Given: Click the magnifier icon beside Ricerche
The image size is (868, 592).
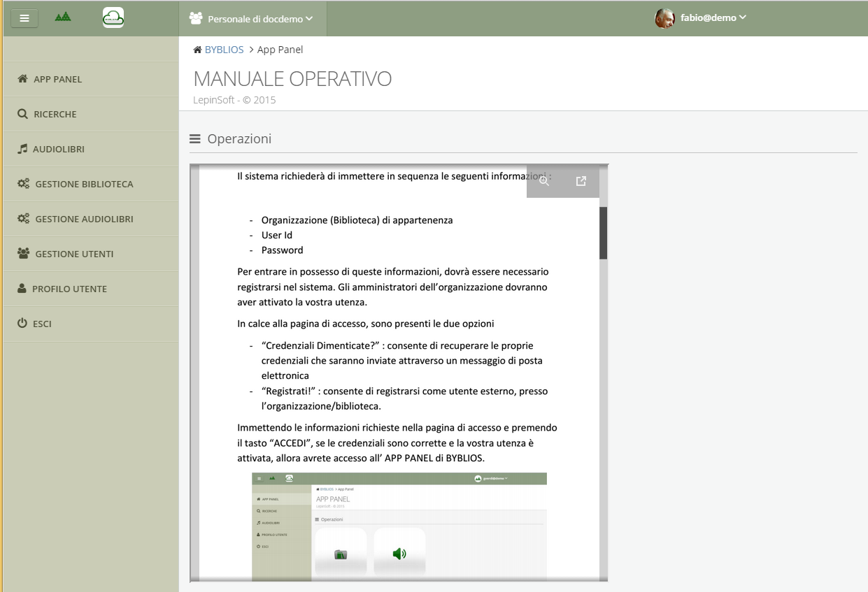Looking at the screenshot, I should pos(23,114).
